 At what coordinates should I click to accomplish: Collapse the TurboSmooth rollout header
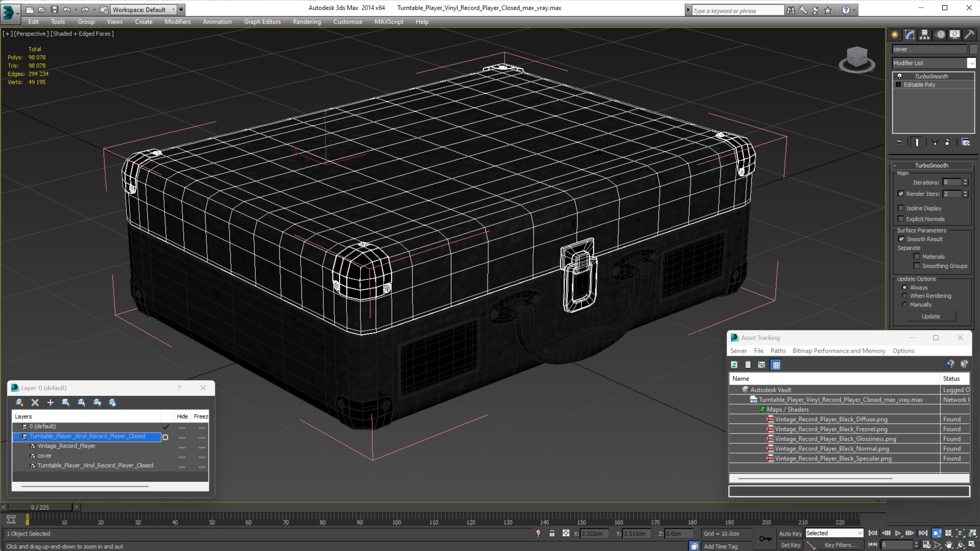pyautogui.click(x=932, y=165)
